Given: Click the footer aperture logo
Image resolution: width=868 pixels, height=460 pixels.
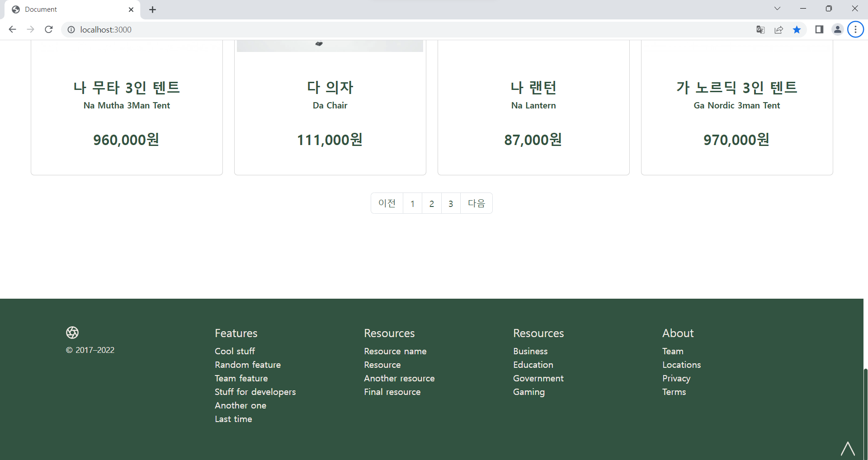Looking at the screenshot, I should (x=72, y=333).
